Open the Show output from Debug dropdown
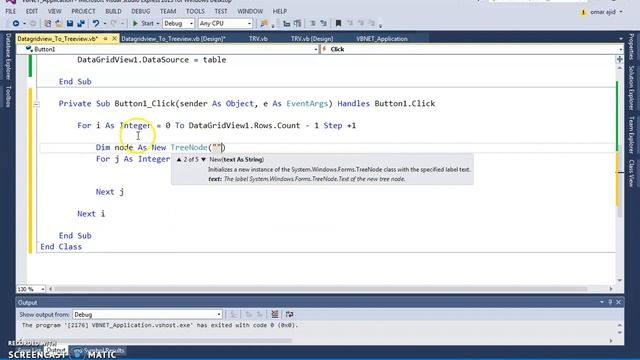The height and width of the screenshot is (360, 640). click(147, 314)
